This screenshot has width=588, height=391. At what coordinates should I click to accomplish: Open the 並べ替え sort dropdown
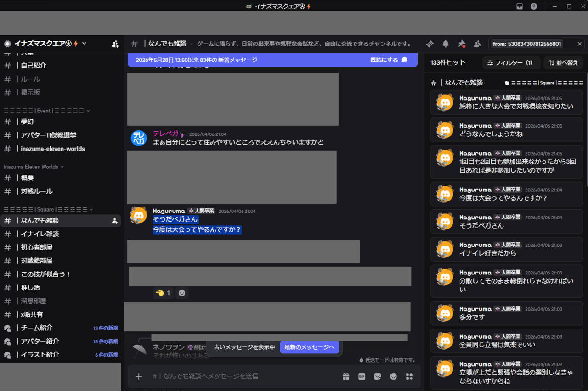point(564,63)
